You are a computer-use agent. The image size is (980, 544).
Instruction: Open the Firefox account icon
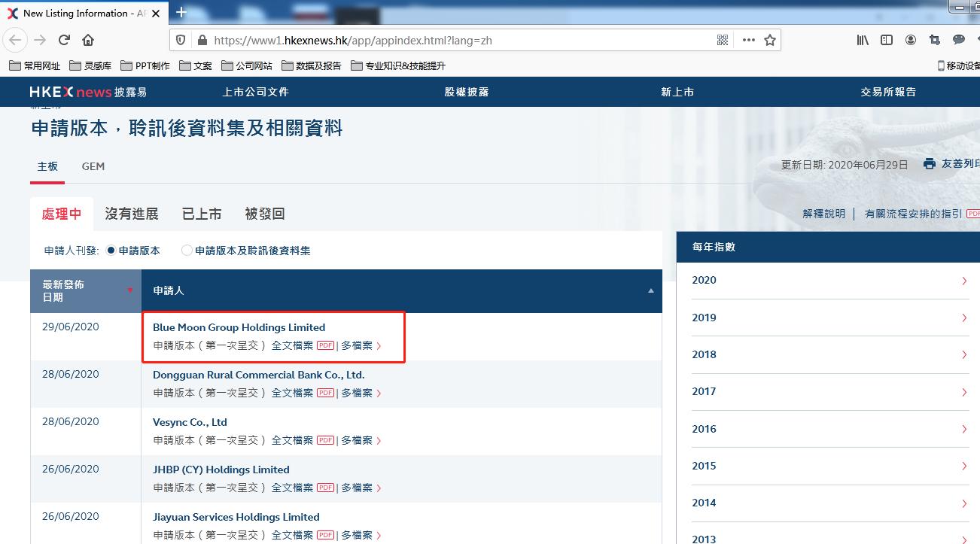click(x=911, y=40)
